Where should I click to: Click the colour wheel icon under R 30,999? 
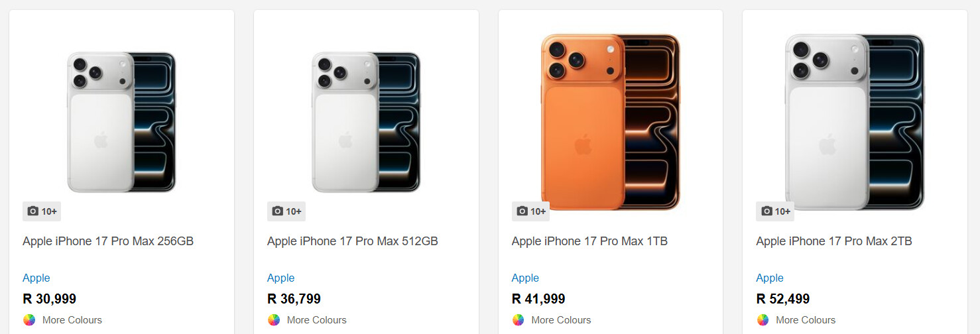[29, 320]
